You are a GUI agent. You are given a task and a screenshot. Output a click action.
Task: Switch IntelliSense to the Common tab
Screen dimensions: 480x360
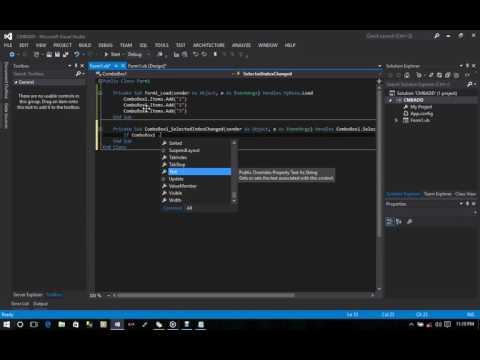click(172, 208)
